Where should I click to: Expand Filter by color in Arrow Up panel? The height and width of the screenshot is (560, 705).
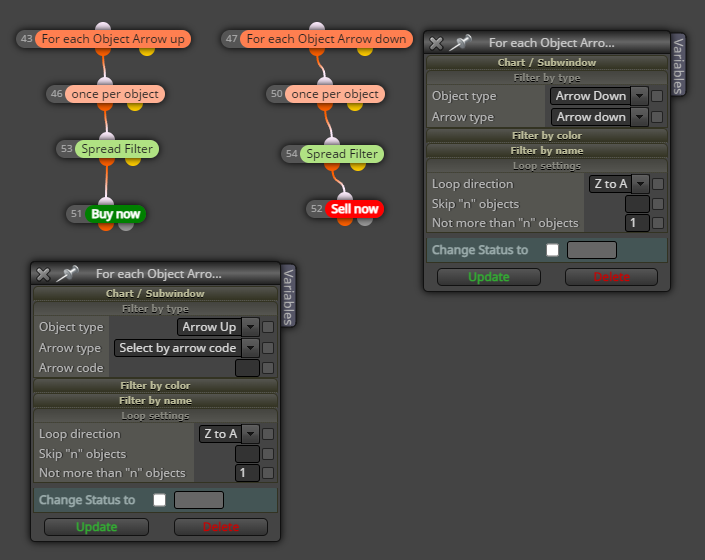[x=155, y=386]
